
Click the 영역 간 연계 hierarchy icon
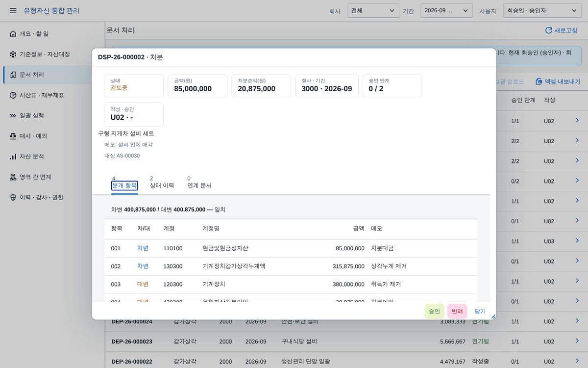[13, 177]
